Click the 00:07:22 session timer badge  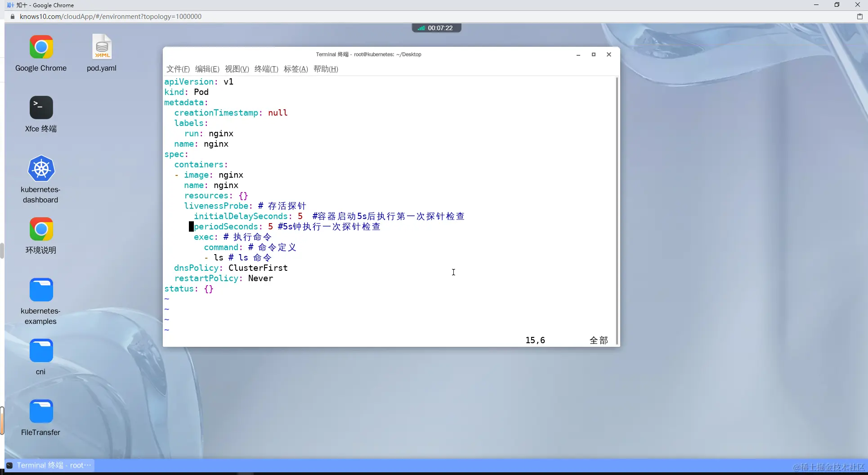[437, 28]
